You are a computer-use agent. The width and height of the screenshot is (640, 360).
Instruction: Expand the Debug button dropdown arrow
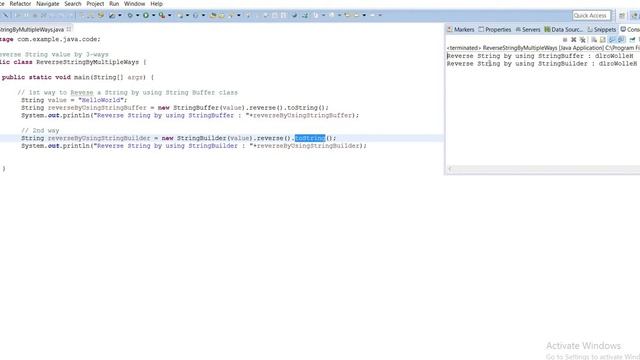pyautogui.click(x=137, y=15)
